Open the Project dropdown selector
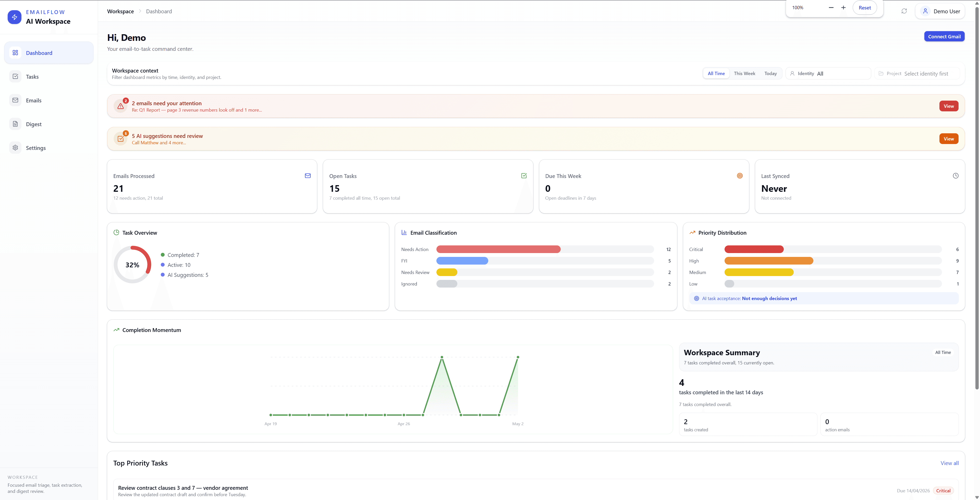The width and height of the screenshot is (980, 500). (917, 74)
